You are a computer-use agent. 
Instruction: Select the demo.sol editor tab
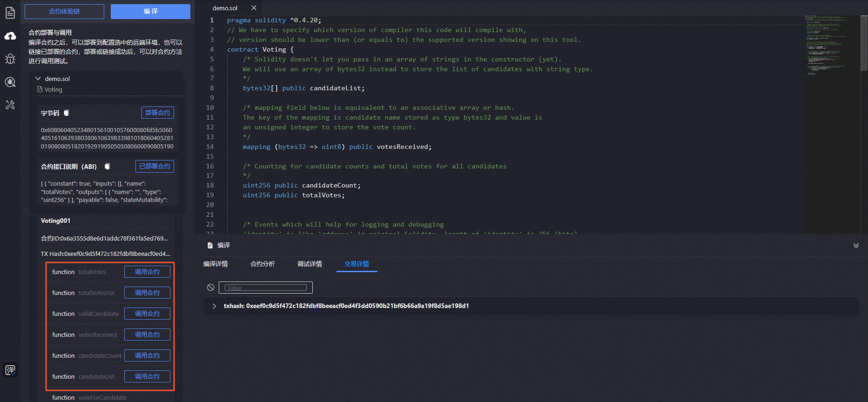pos(225,8)
